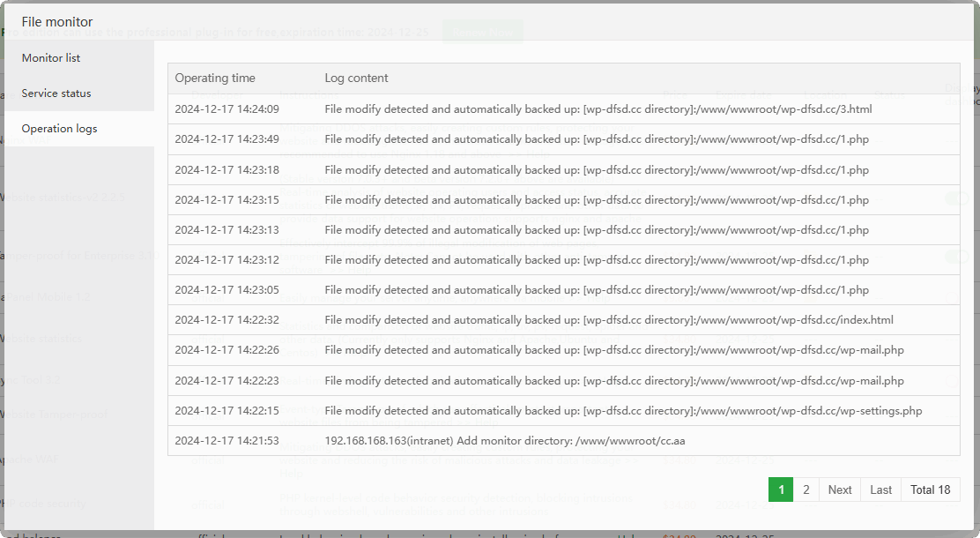
Task: Click the Total 18 count label
Action: tap(931, 489)
